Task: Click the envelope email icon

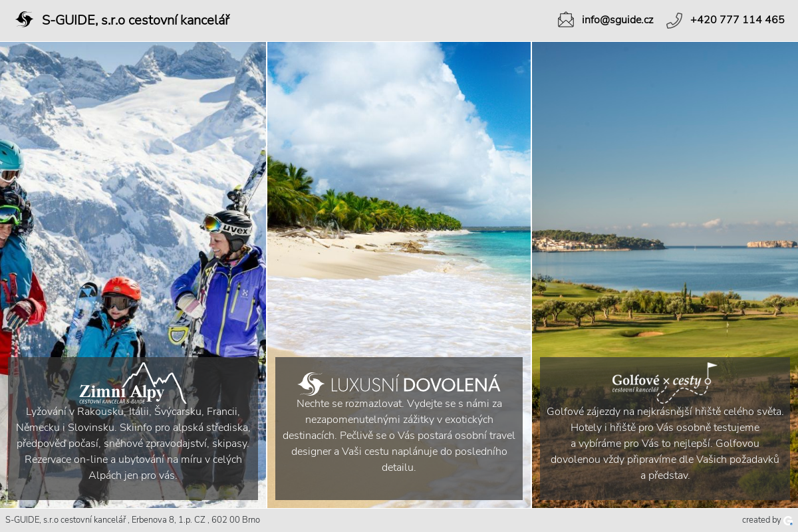Action: [566, 20]
